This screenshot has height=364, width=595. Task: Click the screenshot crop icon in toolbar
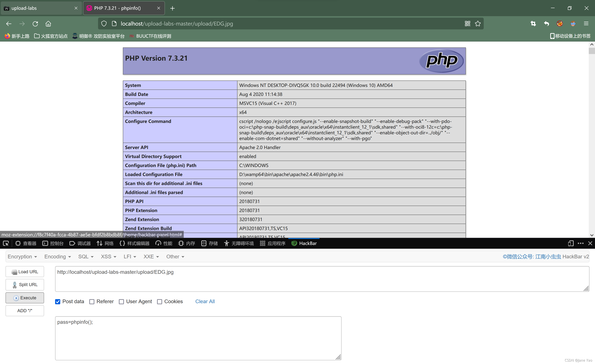tap(533, 24)
